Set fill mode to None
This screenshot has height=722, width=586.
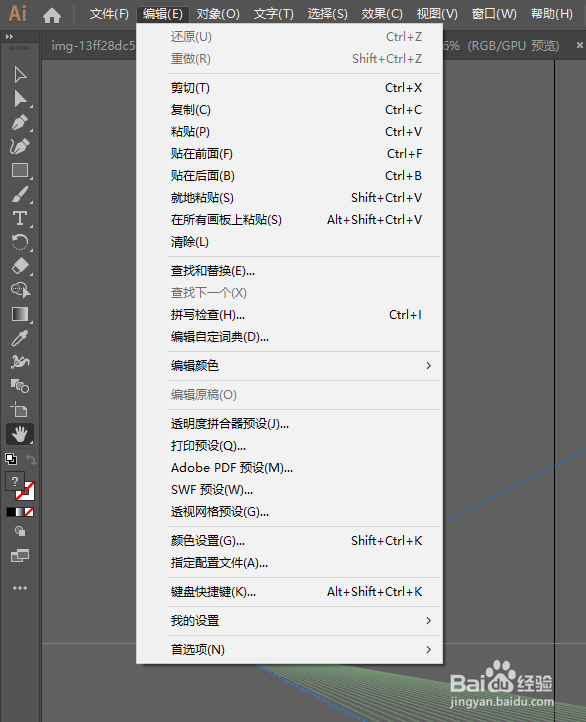pos(29,512)
